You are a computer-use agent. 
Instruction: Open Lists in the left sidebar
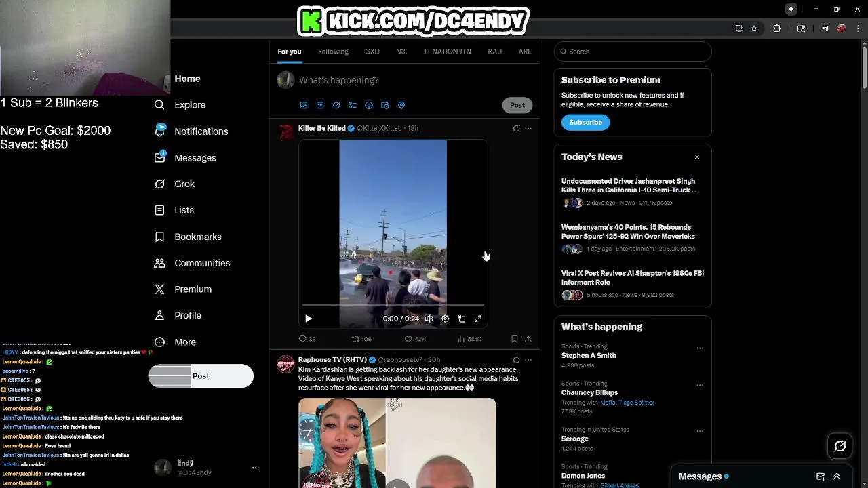point(174,210)
